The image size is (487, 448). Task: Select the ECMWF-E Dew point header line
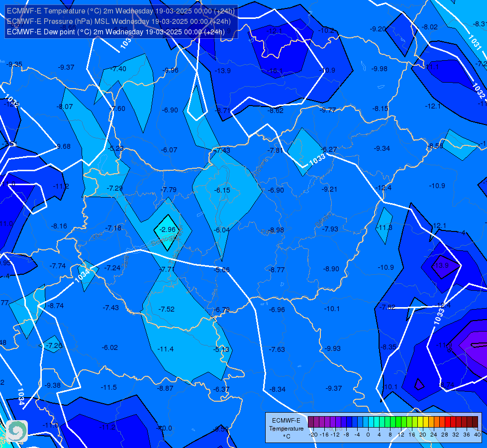pyautogui.click(x=115, y=32)
